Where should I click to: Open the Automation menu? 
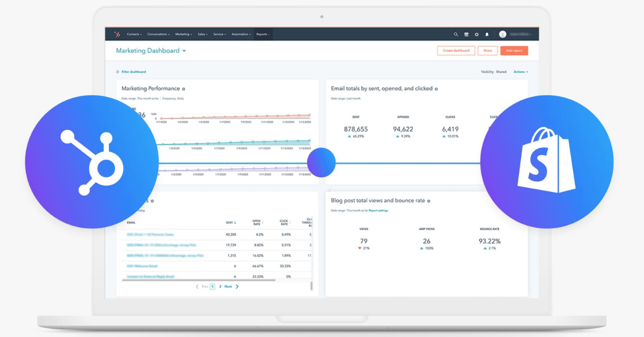(x=241, y=34)
